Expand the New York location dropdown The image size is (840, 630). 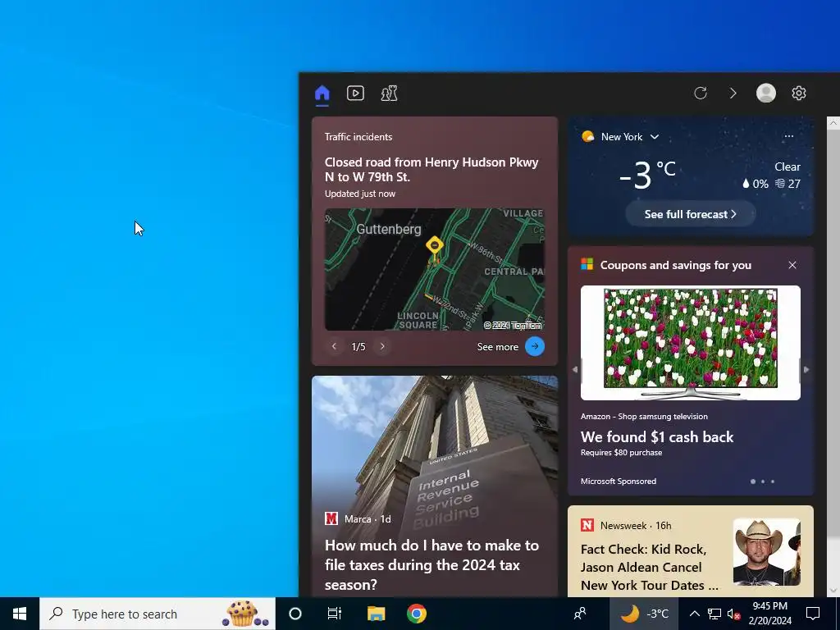click(x=654, y=137)
